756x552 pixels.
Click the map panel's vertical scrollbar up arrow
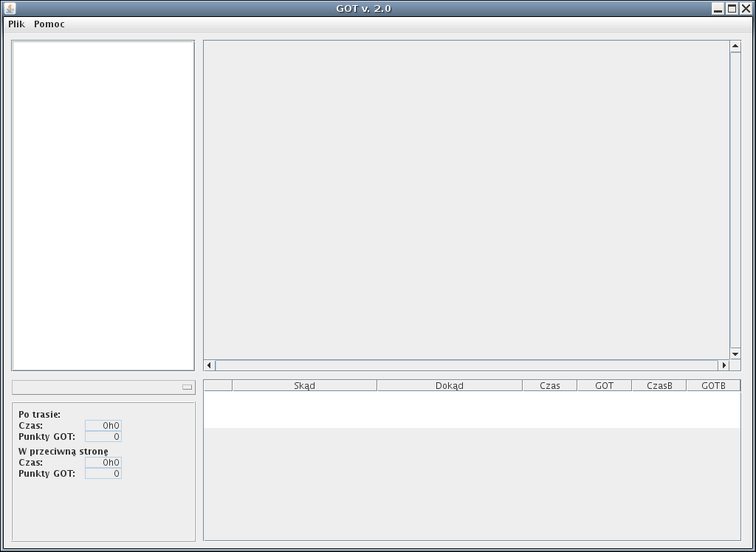click(x=735, y=46)
